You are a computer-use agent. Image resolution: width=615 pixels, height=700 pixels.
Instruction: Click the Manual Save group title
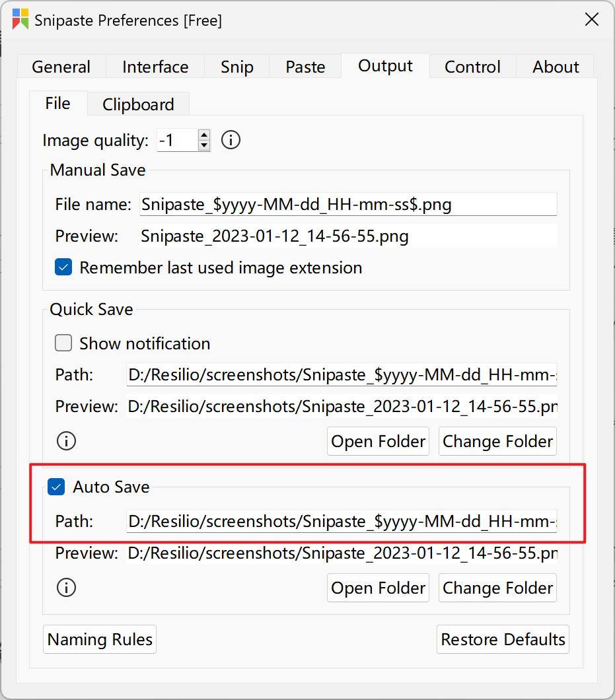pyautogui.click(x=98, y=170)
